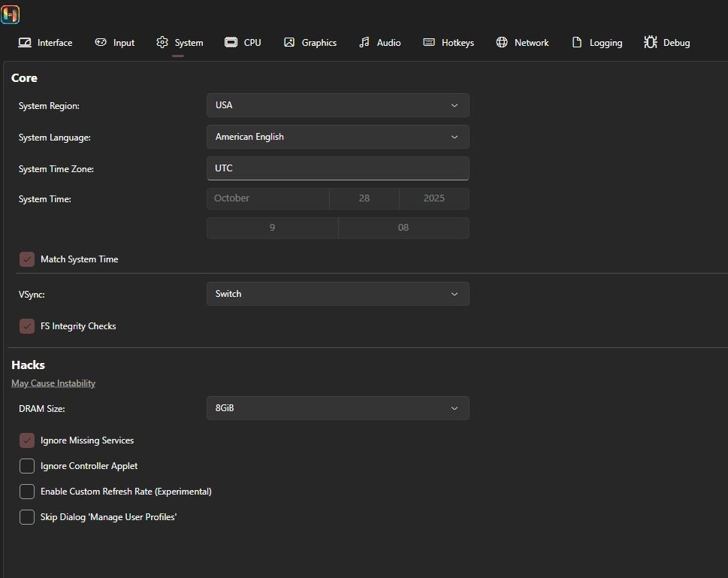The image size is (728, 578).
Task: Click the Input tab gamepad icon
Action: coord(101,42)
